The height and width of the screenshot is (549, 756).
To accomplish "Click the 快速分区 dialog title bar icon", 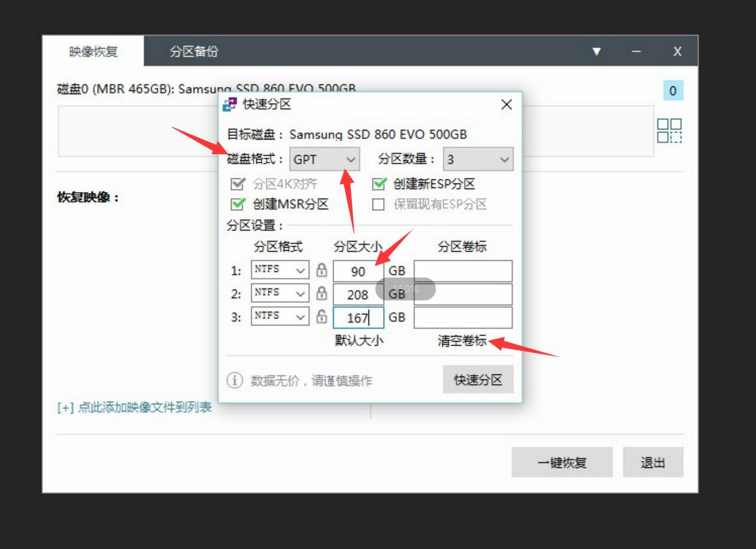I will [x=228, y=104].
